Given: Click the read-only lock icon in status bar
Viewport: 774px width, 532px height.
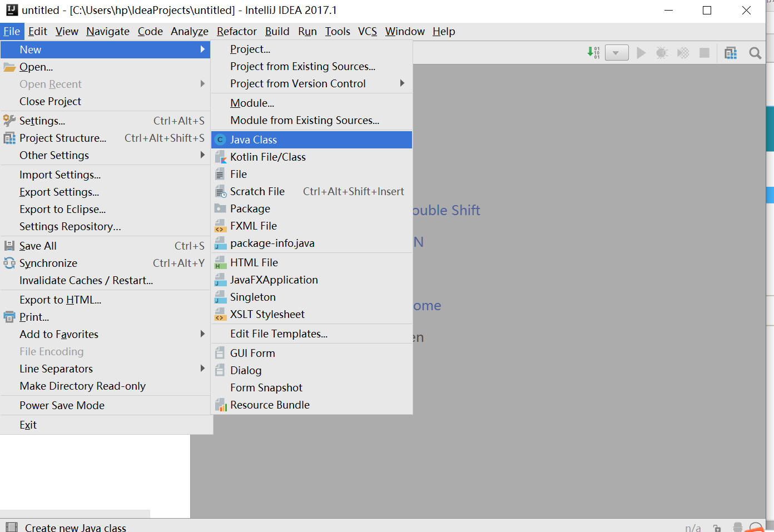Looking at the screenshot, I should point(717,528).
